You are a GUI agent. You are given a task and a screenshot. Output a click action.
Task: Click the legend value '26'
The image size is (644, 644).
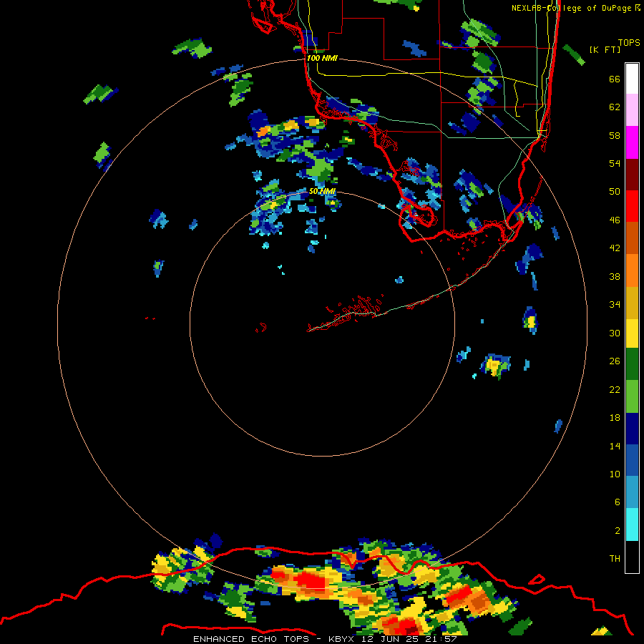point(615,361)
